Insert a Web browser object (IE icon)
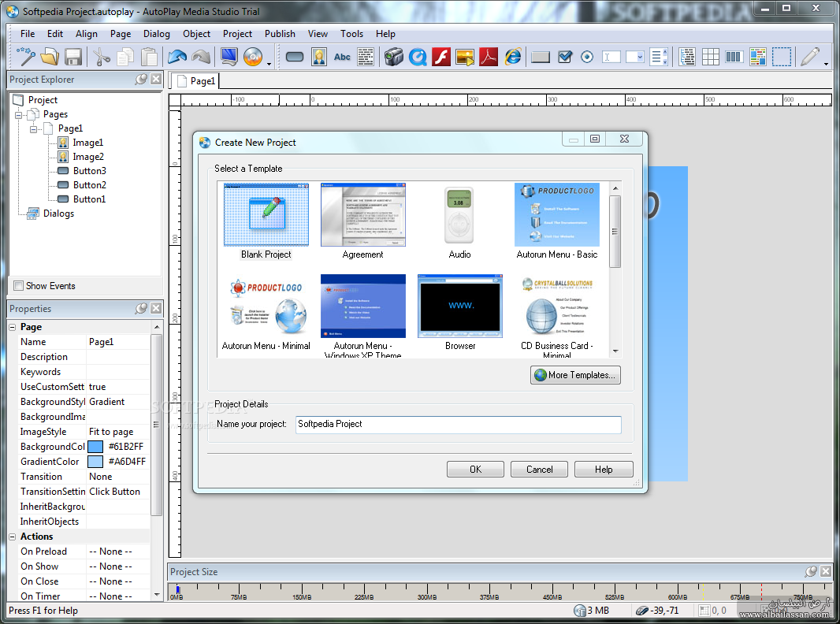Screen dimensions: 840x624 tap(513, 56)
